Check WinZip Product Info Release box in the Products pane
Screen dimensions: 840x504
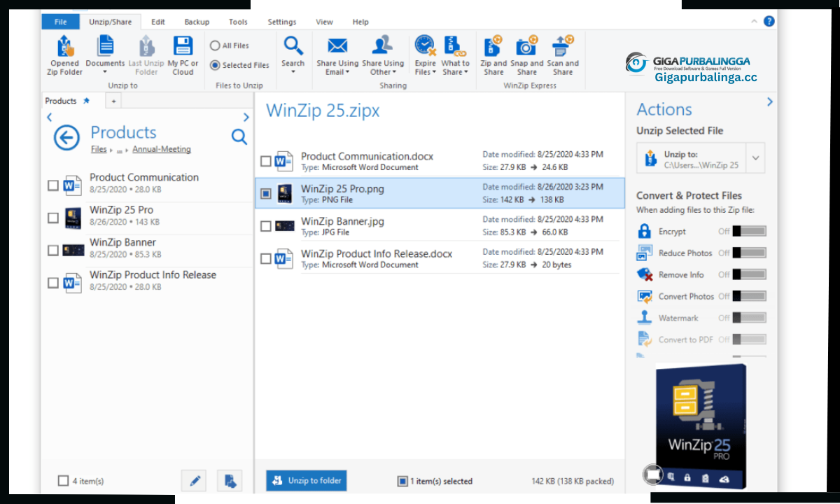click(x=53, y=283)
